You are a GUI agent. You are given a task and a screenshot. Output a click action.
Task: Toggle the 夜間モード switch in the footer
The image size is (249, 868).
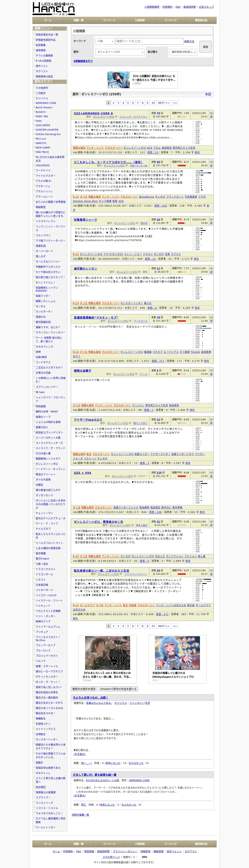coord(144,857)
